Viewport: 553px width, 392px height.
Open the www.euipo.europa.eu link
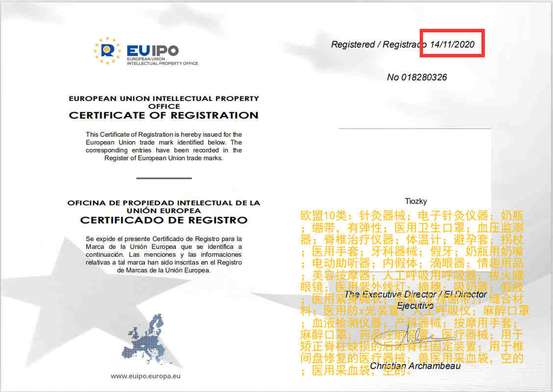click(146, 376)
